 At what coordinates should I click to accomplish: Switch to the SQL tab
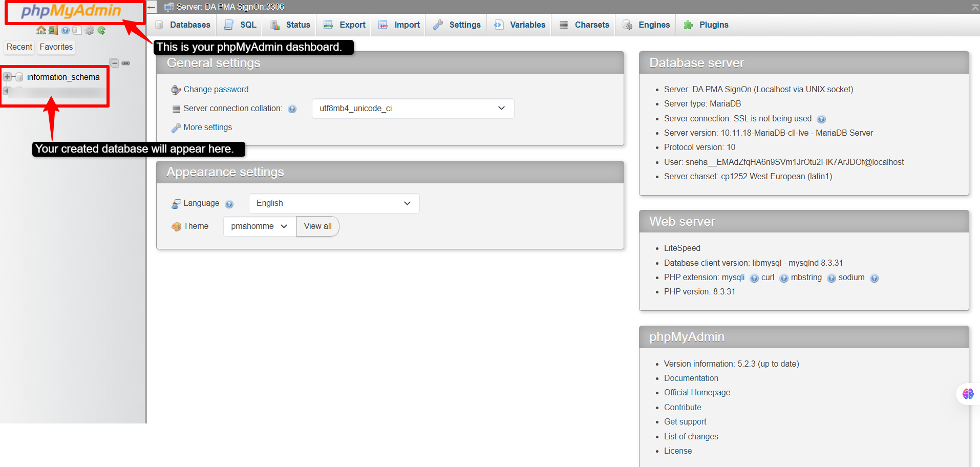240,25
